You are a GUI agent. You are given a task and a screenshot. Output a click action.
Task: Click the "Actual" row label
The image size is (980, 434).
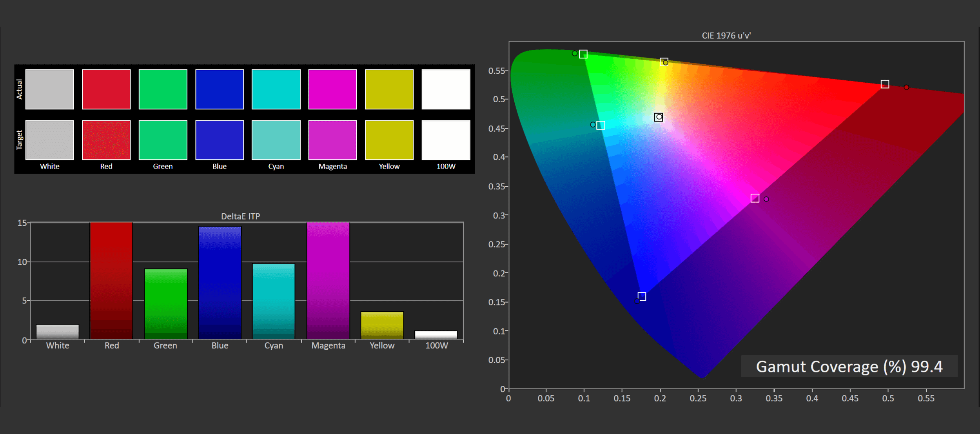(x=19, y=89)
